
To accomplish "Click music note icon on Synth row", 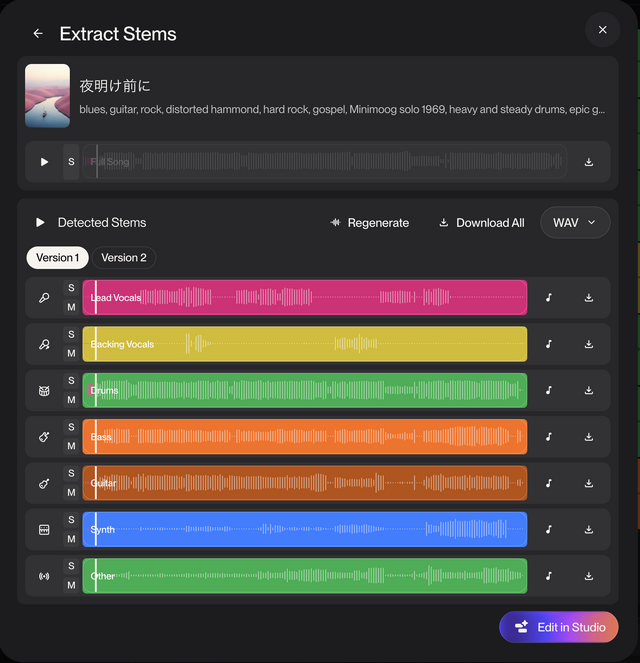I will 549,530.
